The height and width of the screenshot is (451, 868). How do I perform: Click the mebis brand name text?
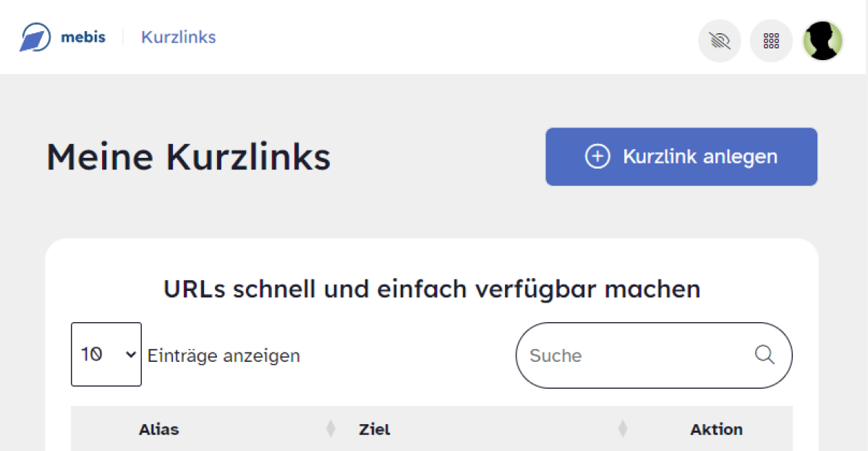(83, 37)
